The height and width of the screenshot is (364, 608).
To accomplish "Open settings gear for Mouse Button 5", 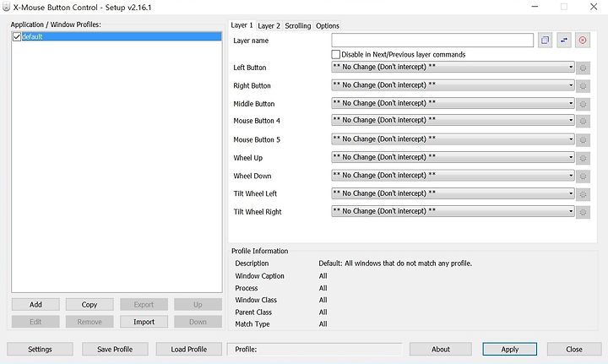I will tap(583, 140).
